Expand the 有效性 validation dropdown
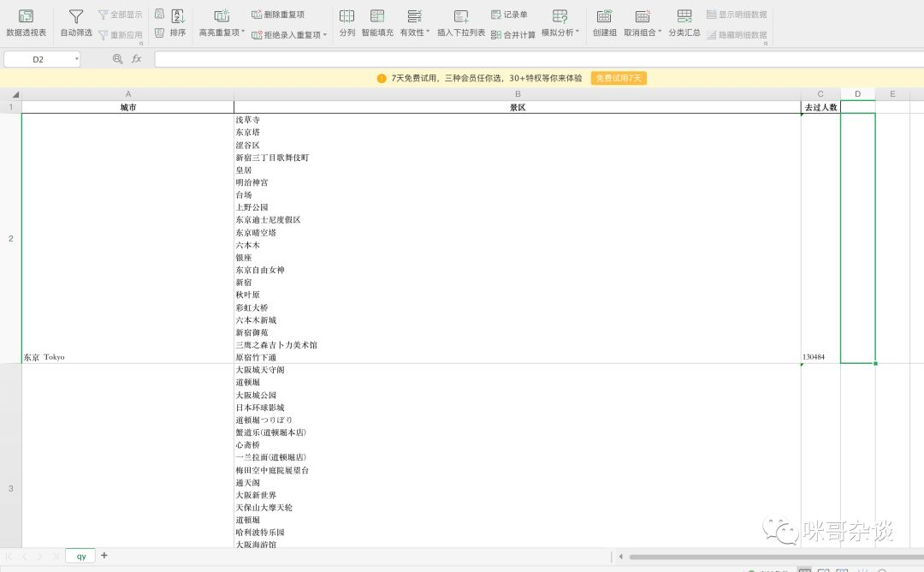924x572 pixels. tap(428, 33)
